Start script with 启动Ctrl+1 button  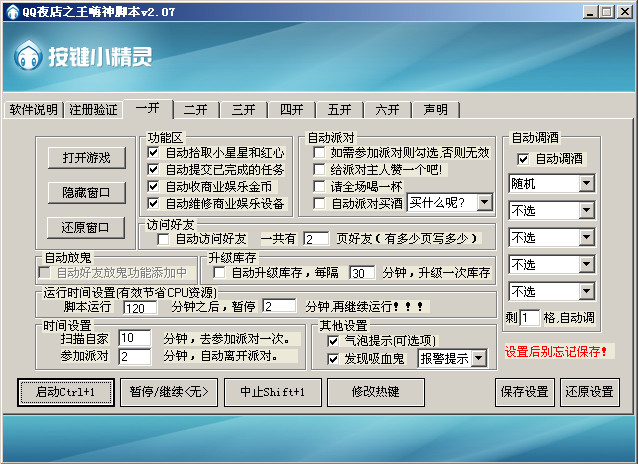click(66, 392)
